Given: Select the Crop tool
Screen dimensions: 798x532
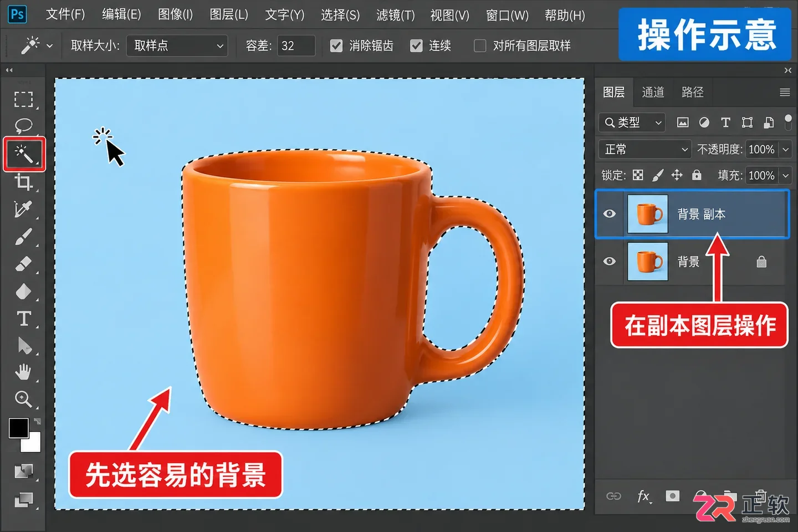Looking at the screenshot, I should click(23, 181).
